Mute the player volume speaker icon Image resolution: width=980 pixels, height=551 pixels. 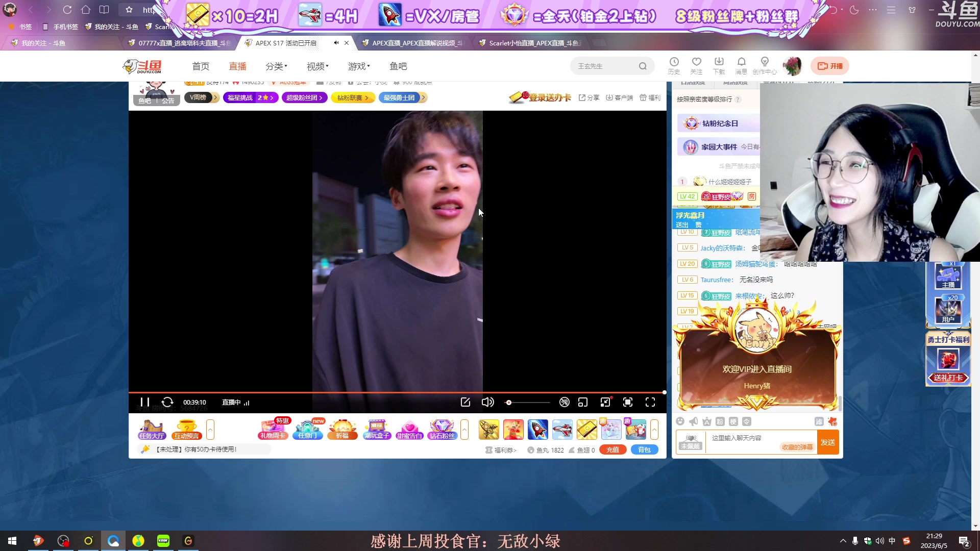pos(487,402)
